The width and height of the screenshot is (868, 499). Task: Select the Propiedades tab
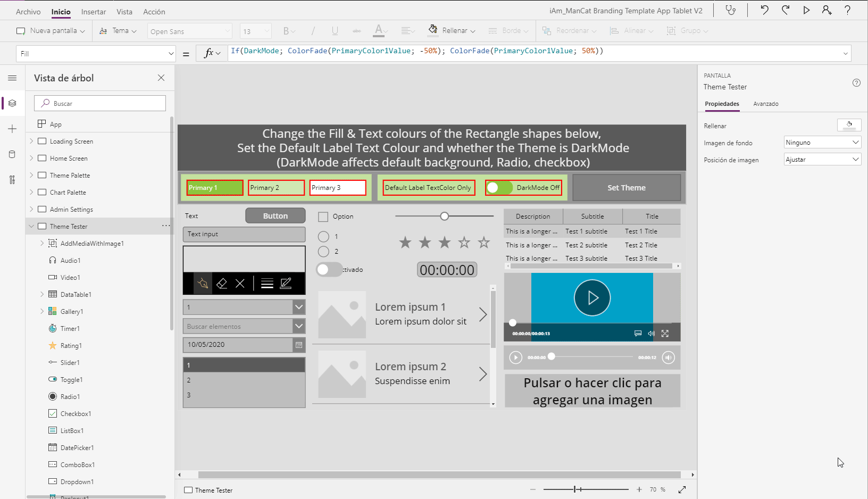tap(722, 104)
